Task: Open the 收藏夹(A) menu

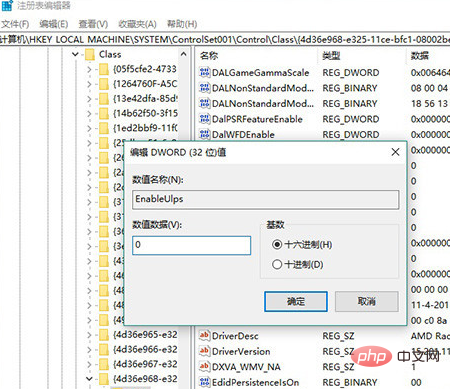Action: coord(137,24)
